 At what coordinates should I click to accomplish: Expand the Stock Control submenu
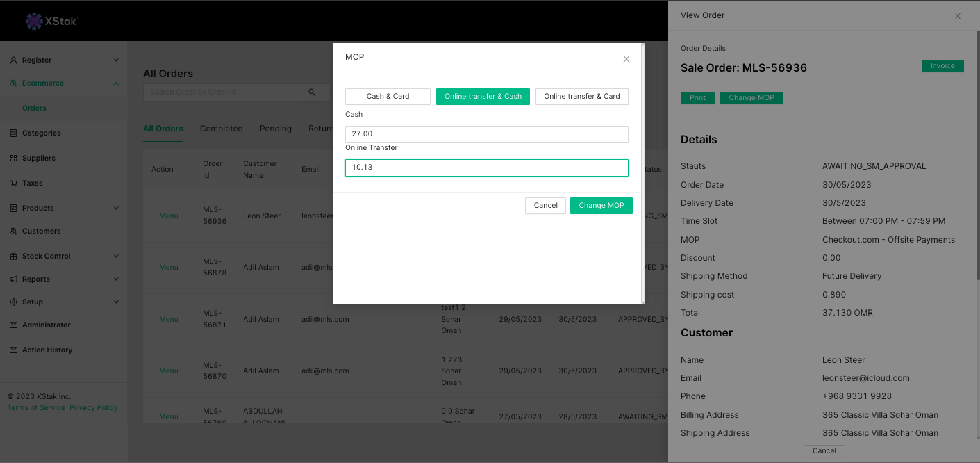[x=116, y=257]
